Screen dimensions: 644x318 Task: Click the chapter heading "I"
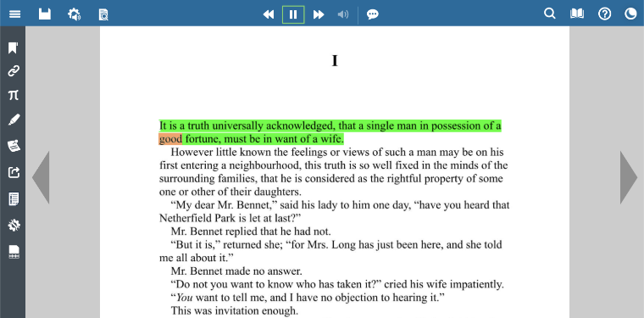coord(335,61)
